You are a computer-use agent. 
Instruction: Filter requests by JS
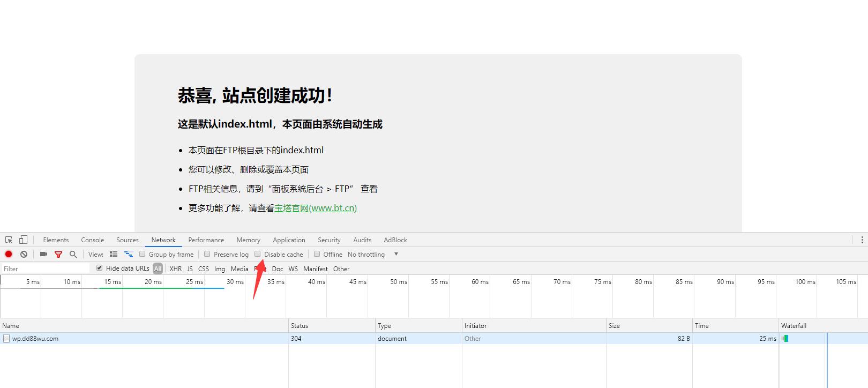point(190,269)
